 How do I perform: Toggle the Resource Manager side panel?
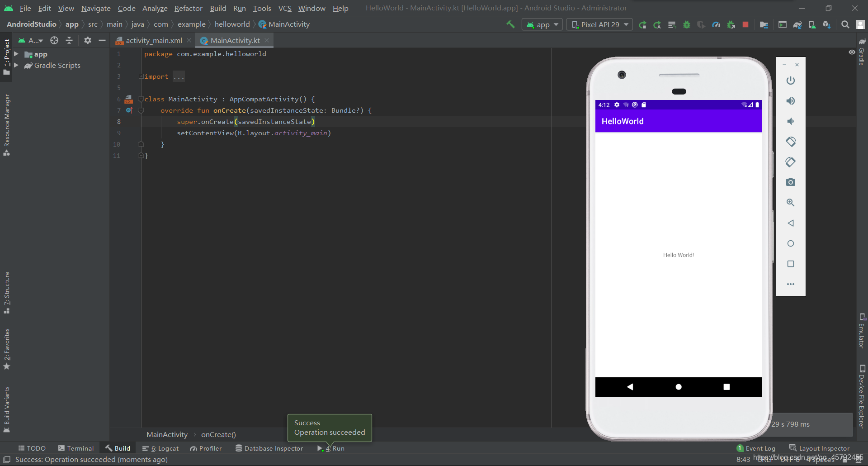coord(7,124)
